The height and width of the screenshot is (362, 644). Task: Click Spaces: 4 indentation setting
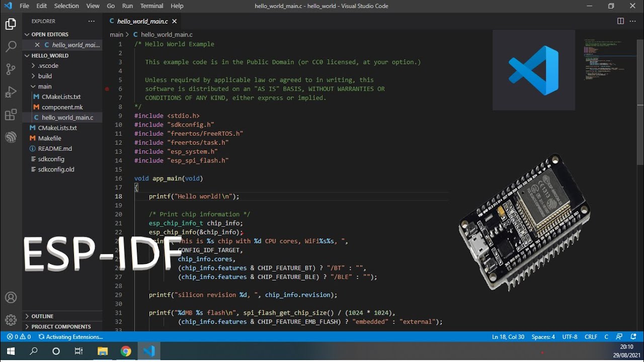543,337
